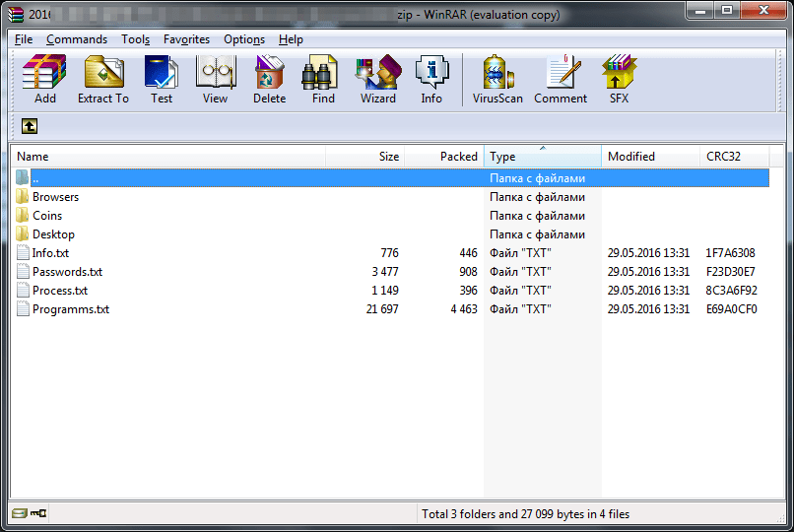Select the Desktop folder name
The image size is (794, 532).
click(53, 234)
